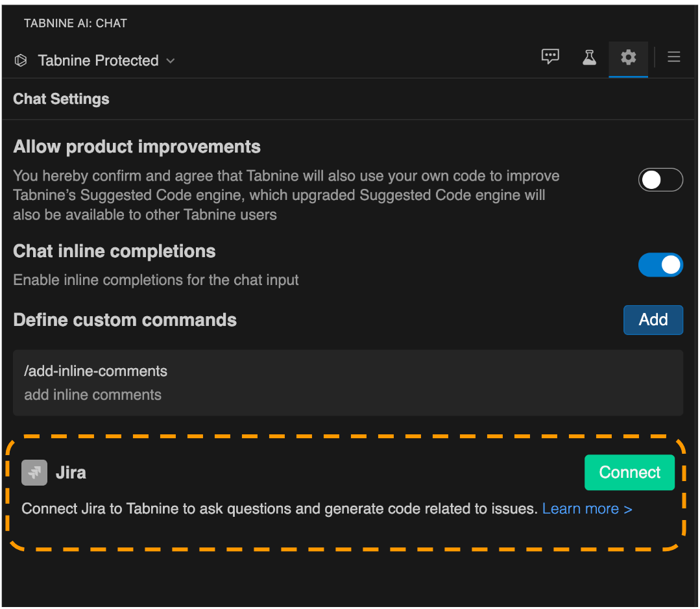The height and width of the screenshot is (609, 700).
Task: Click the Allow product improvements heading
Action: pos(137,147)
